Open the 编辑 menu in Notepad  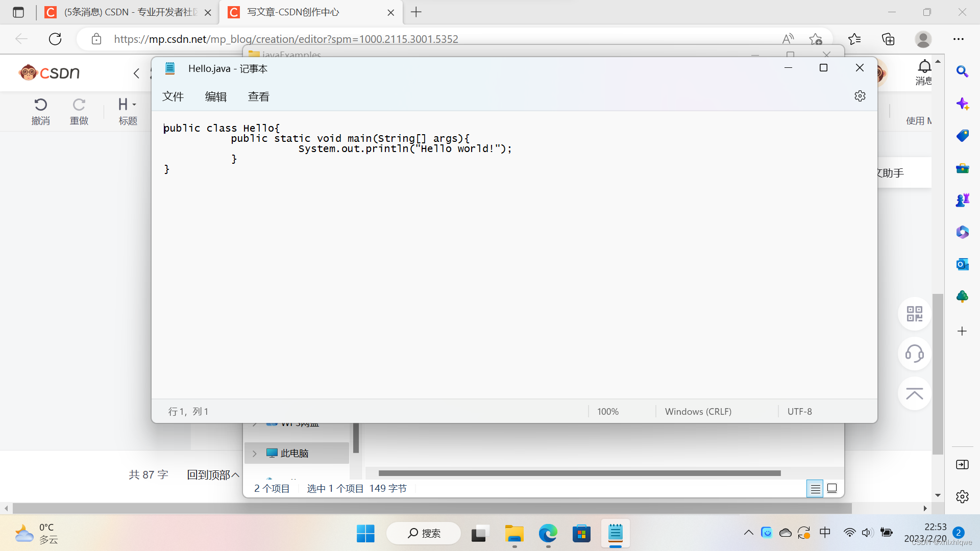[x=216, y=96]
